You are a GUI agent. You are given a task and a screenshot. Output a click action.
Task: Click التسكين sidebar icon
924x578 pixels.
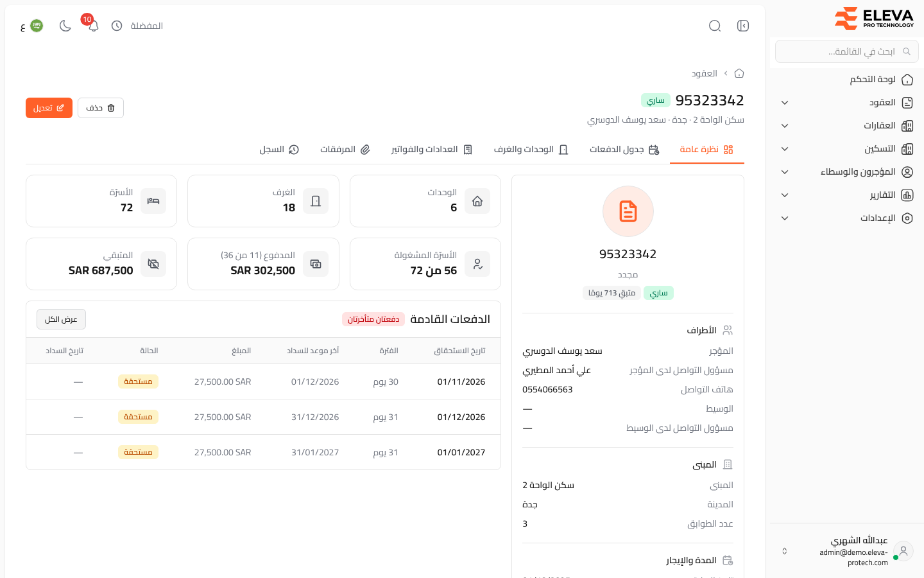[907, 149]
